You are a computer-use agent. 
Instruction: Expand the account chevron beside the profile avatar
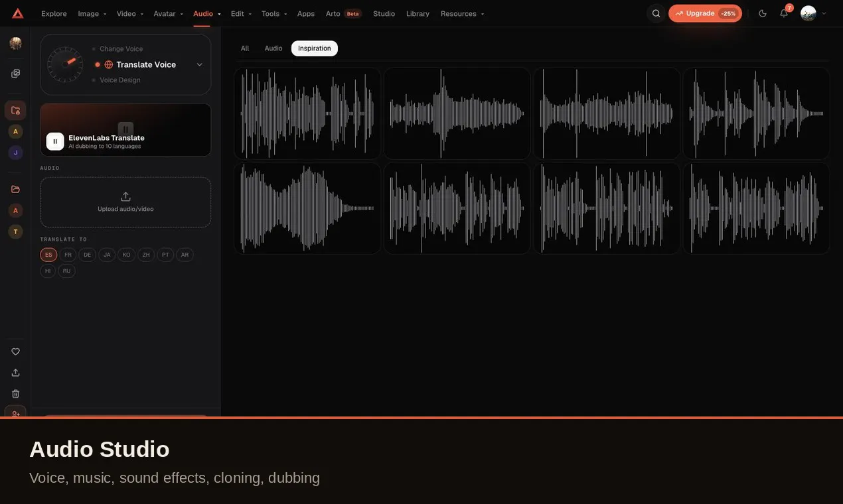coord(824,13)
